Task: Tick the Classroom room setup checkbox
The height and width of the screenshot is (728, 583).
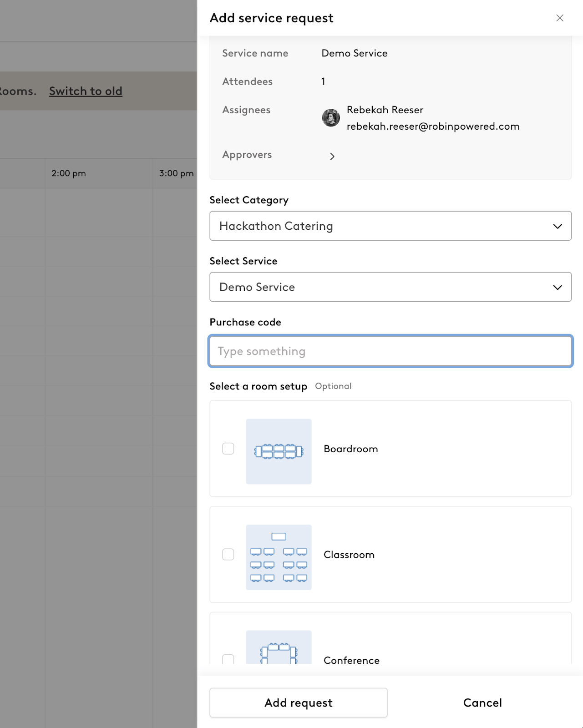Action: click(228, 554)
